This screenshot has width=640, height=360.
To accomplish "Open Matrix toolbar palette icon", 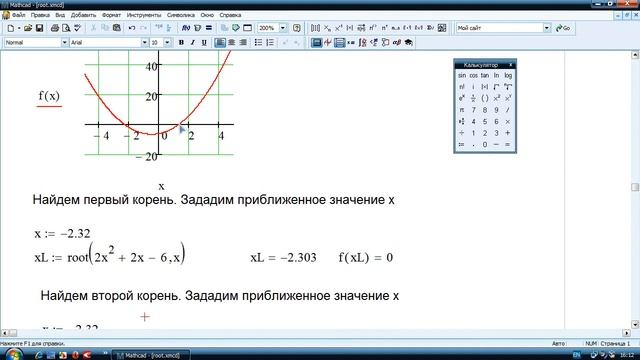I will (339, 42).
